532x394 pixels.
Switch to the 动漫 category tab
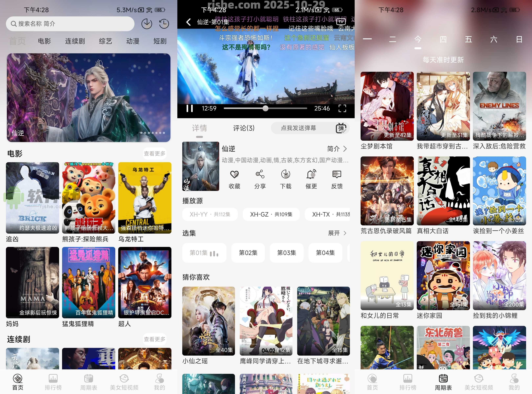(x=133, y=41)
